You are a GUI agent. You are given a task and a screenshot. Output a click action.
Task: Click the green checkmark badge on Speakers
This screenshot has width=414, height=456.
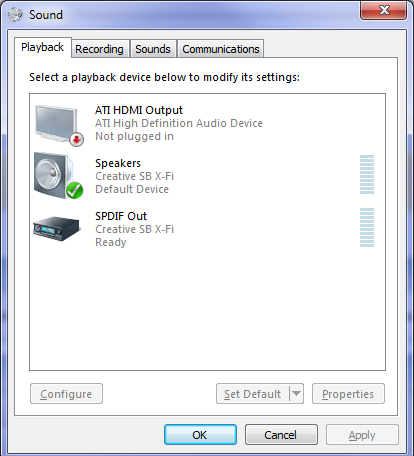pos(74,191)
